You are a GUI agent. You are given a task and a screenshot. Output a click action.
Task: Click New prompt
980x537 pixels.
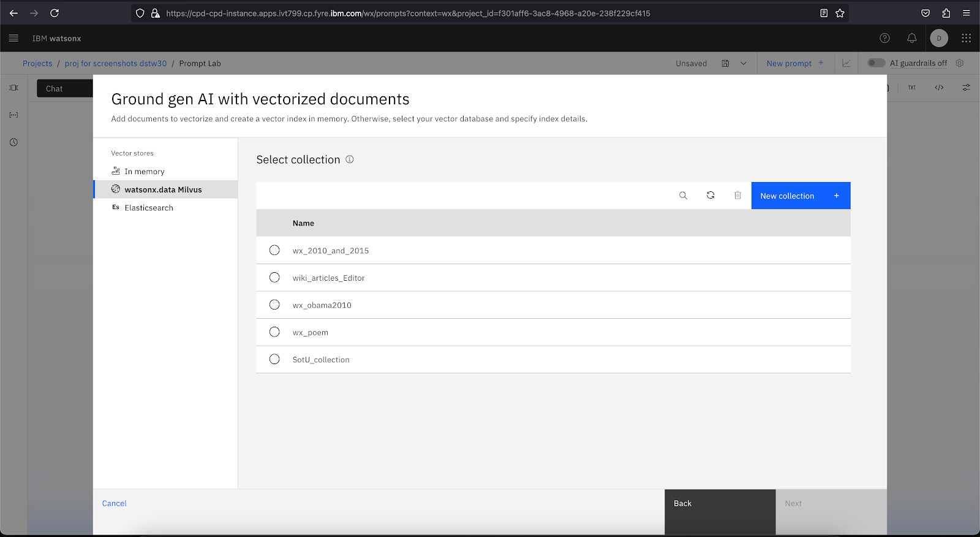795,63
